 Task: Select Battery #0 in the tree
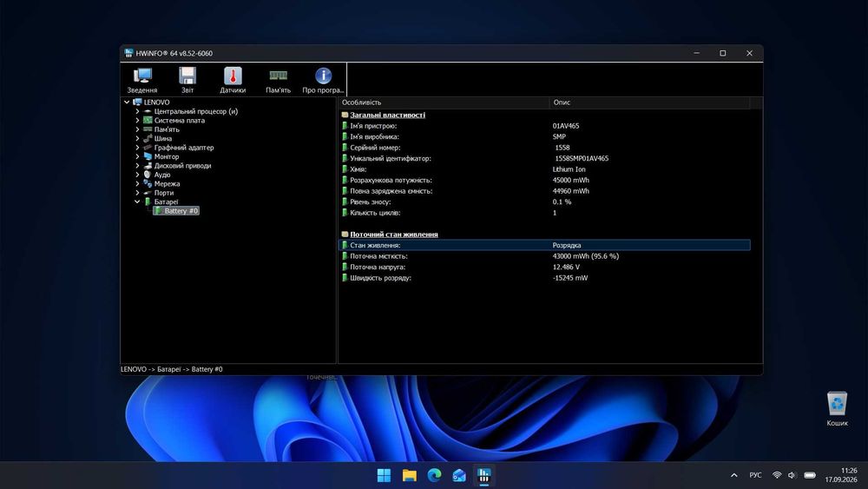(176, 211)
